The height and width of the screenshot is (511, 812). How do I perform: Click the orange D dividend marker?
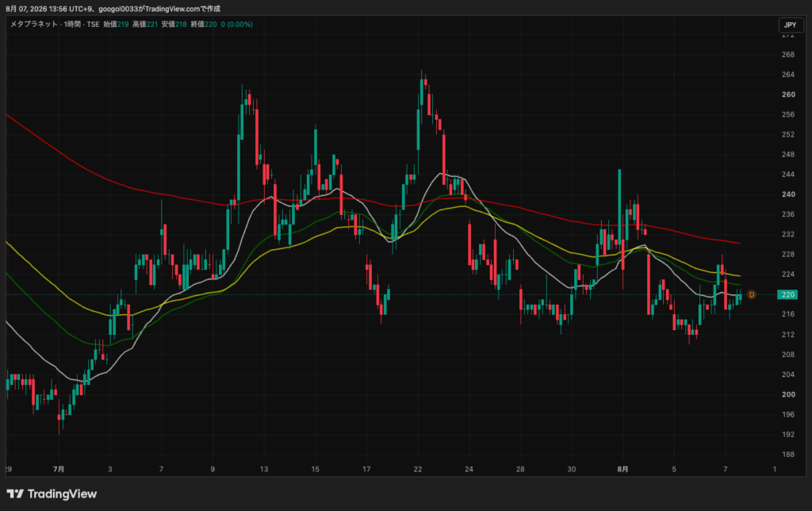pos(752,294)
